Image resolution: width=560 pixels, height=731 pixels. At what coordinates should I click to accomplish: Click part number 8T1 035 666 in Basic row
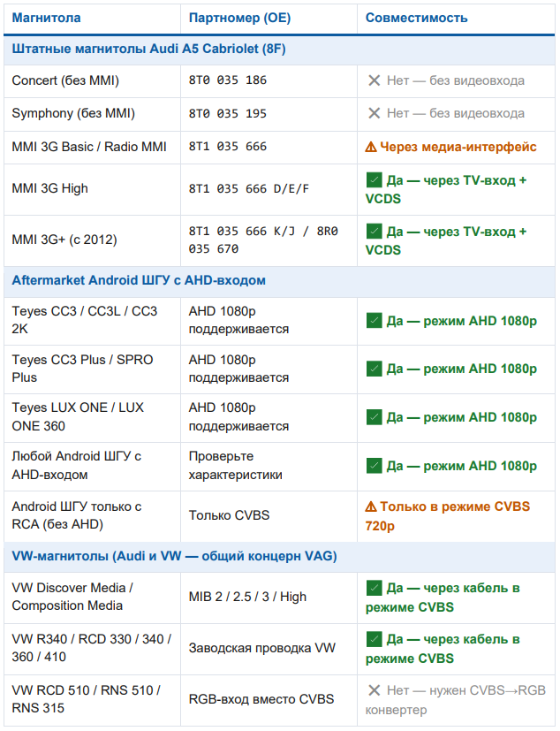click(x=227, y=147)
